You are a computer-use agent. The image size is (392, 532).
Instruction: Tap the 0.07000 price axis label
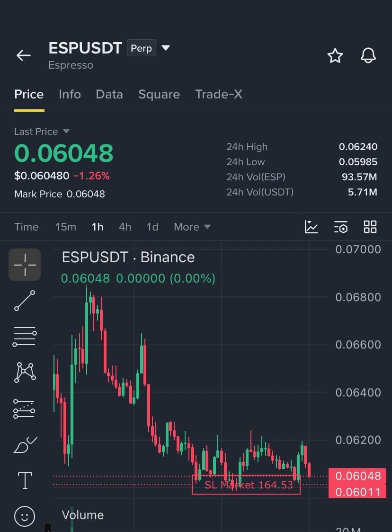coord(358,249)
